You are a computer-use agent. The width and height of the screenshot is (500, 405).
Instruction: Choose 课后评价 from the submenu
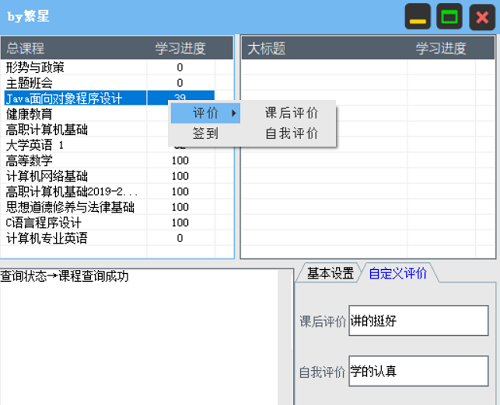click(x=291, y=113)
